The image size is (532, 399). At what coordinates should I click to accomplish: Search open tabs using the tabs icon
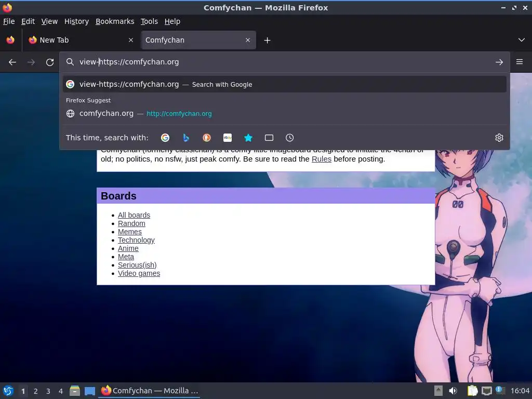(x=269, y=138)
